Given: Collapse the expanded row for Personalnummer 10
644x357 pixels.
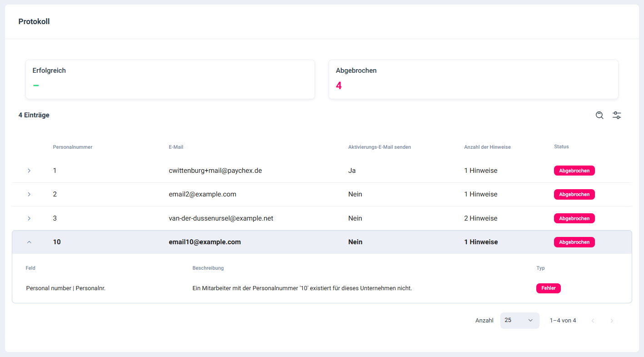Looking at the screenshot, I should 29,242.
